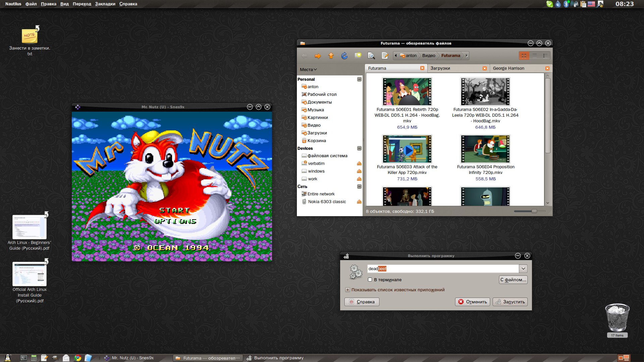Click the volume speaker tray icon
644x362 pixels.
click(575, 4)
